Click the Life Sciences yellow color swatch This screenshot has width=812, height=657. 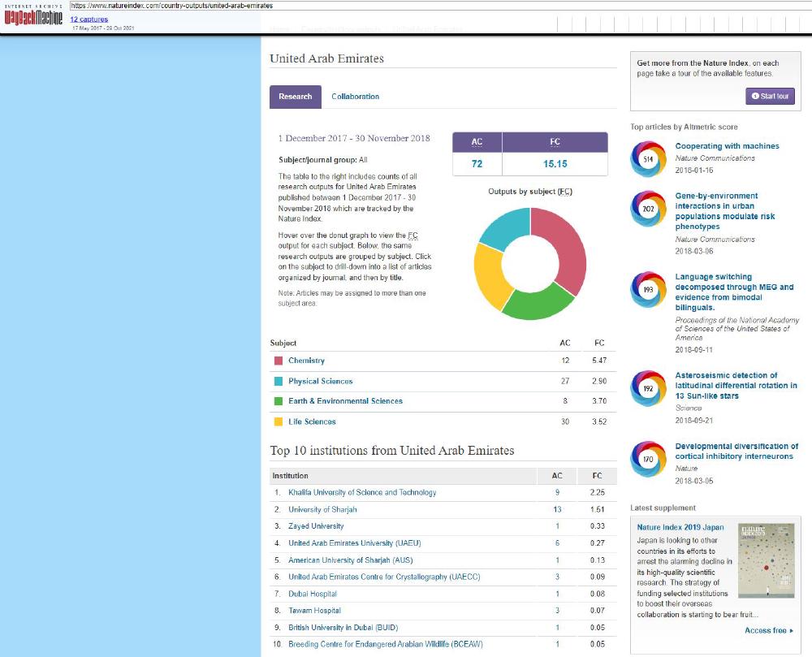(278, 422)
